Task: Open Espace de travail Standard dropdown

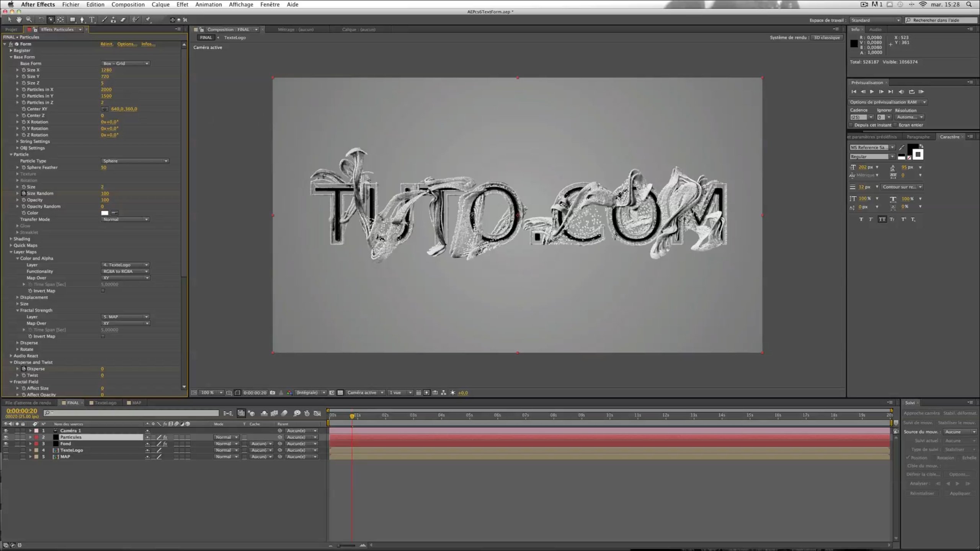Action: (875, 20)
